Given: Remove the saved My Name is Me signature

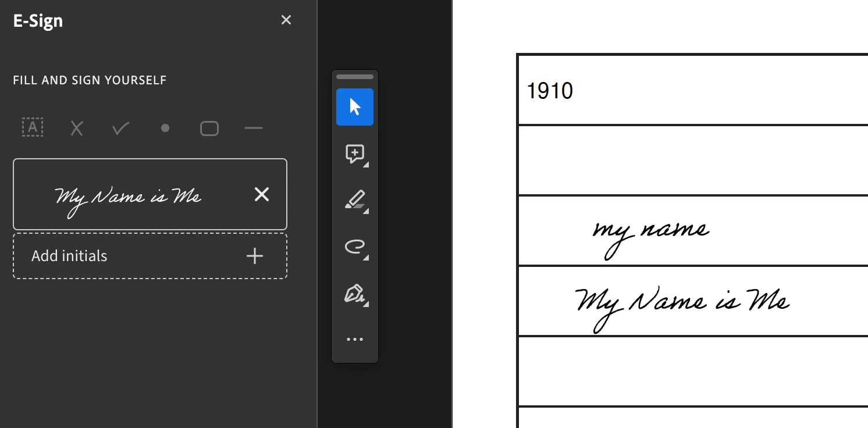Looking at the screenshot, I should click(x=262, y=194).
